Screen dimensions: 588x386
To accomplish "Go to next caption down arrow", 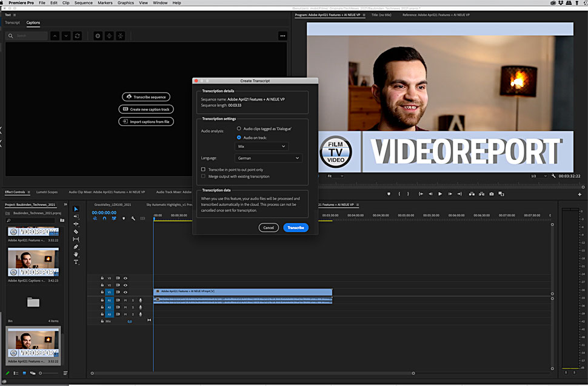I will coord(66,36).
